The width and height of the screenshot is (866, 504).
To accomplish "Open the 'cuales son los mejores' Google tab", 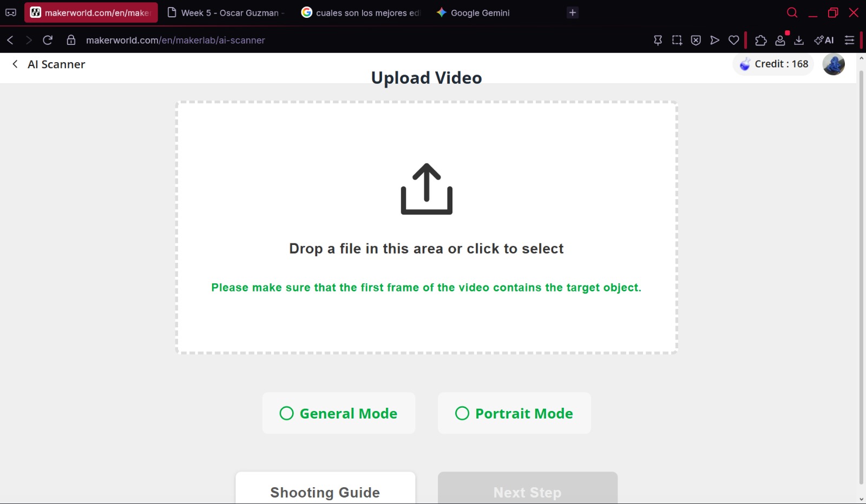I will tap(361, 12).
